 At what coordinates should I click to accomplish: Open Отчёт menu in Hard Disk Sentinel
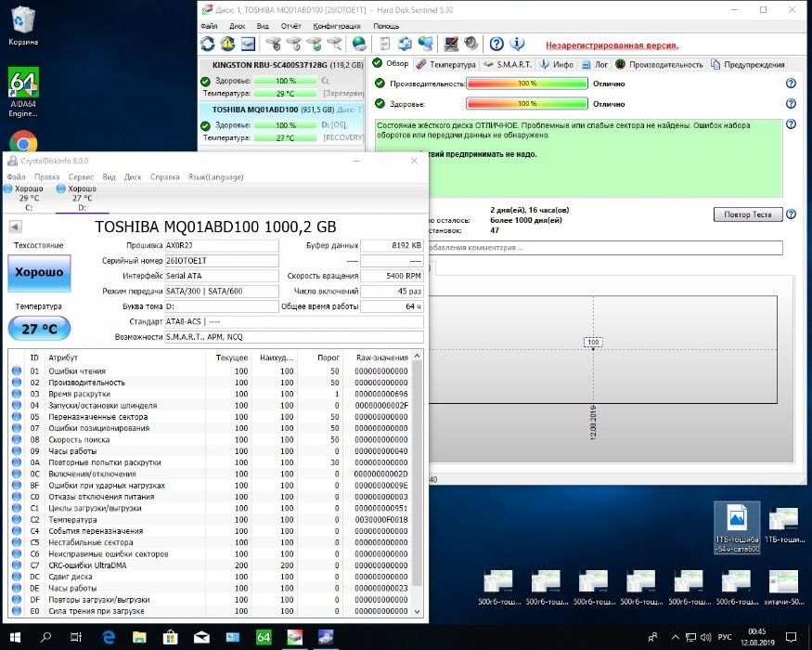coord(291,26)
